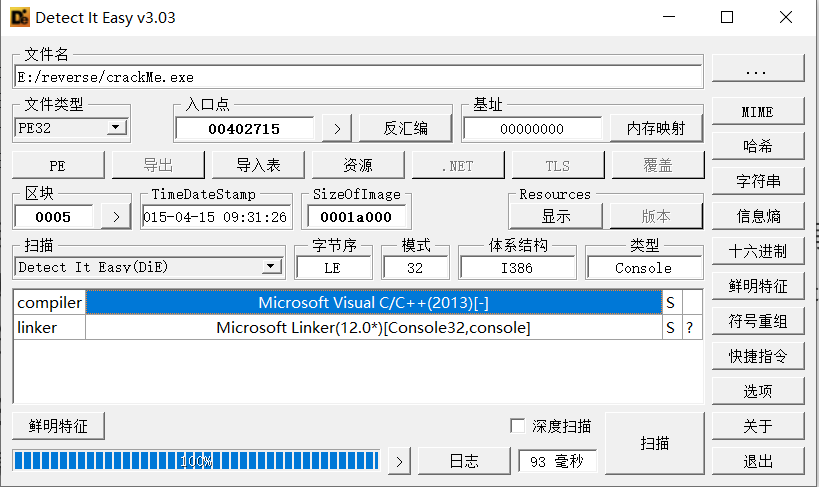Click 鲜明特征 button in right sidebar
819x487 pixels.
(757, 286)
